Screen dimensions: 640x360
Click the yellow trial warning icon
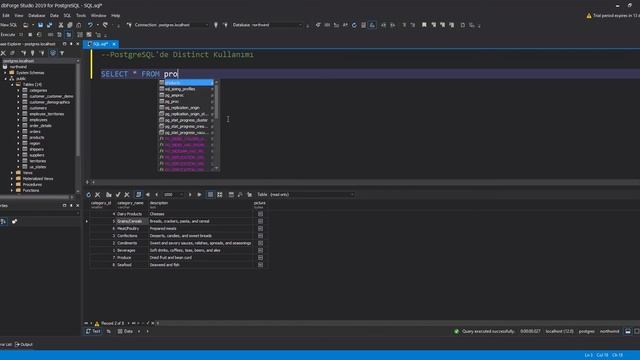[x=589, y=16]
